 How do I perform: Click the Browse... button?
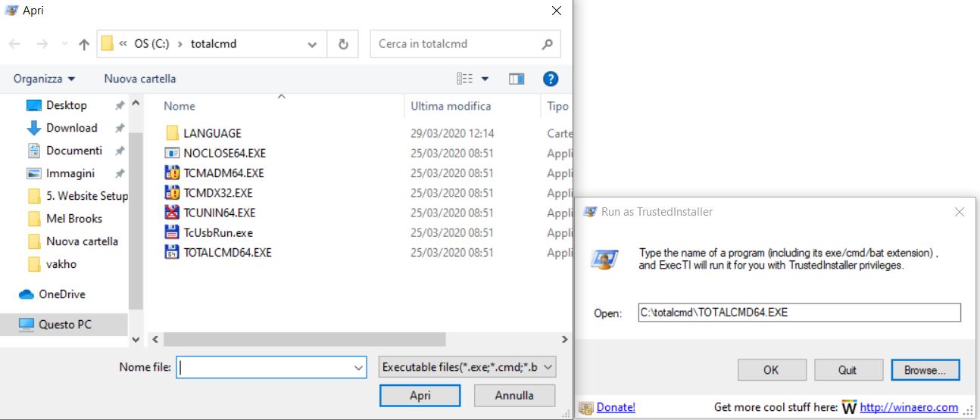click(925, 370)
